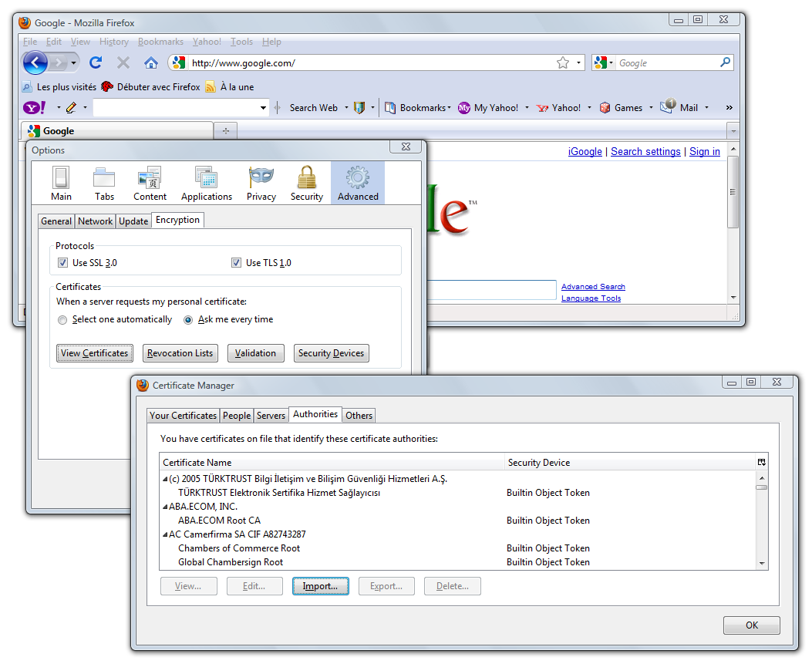Select the Security options pane
Image resolution: width=812 pixels, height=664 pixels.
coord(307,184)
